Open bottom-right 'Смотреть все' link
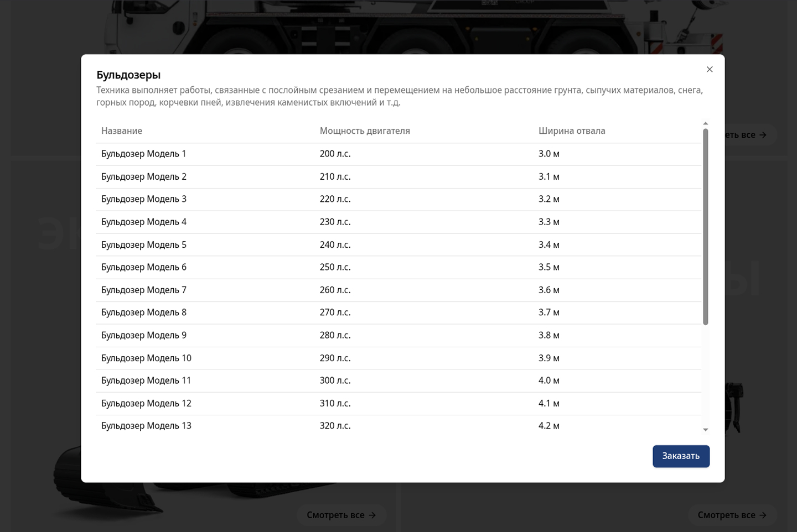The image size is (797, 532). click(x=732, y=515)
